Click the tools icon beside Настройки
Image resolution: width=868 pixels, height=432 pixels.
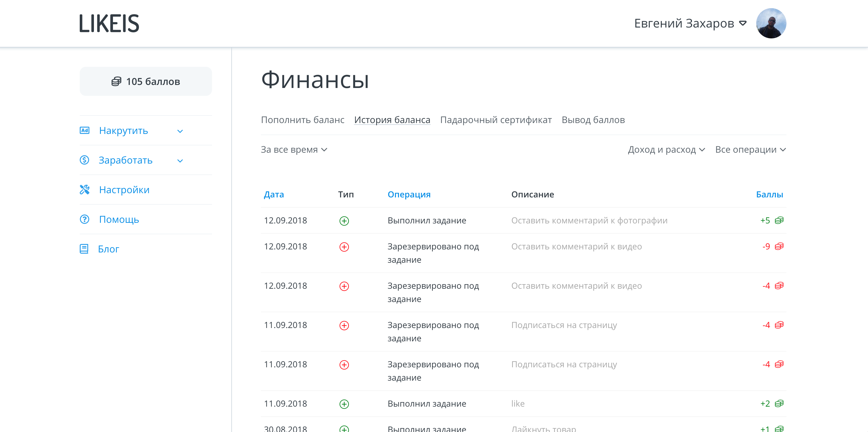point(84,190)
